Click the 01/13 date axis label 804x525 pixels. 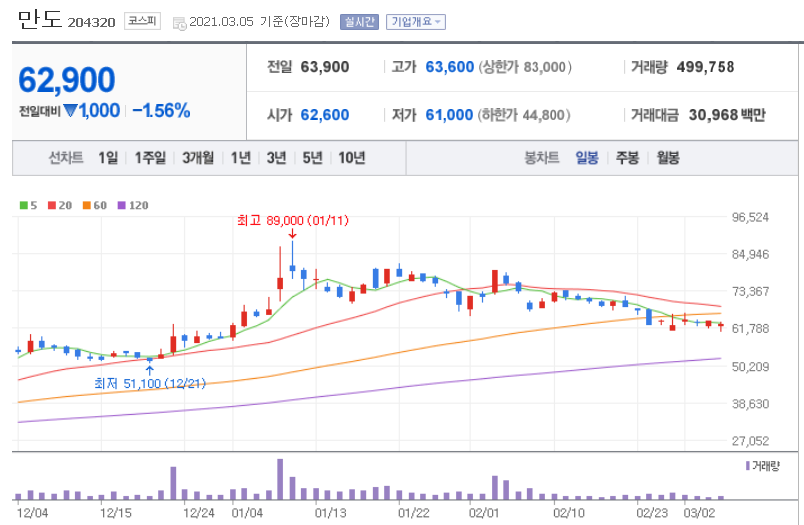330,513
